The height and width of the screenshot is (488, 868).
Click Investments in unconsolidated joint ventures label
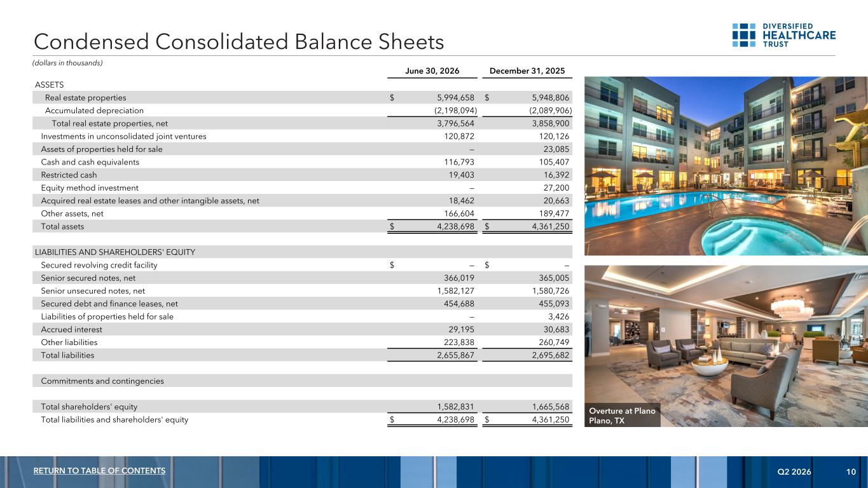(x=123, y=136)
